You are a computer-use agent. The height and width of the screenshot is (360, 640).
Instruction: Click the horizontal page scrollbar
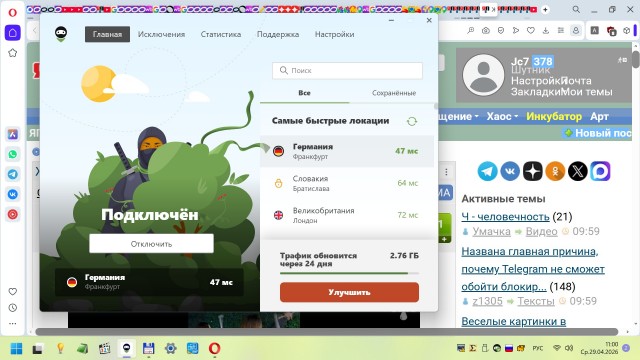(327, 332)
